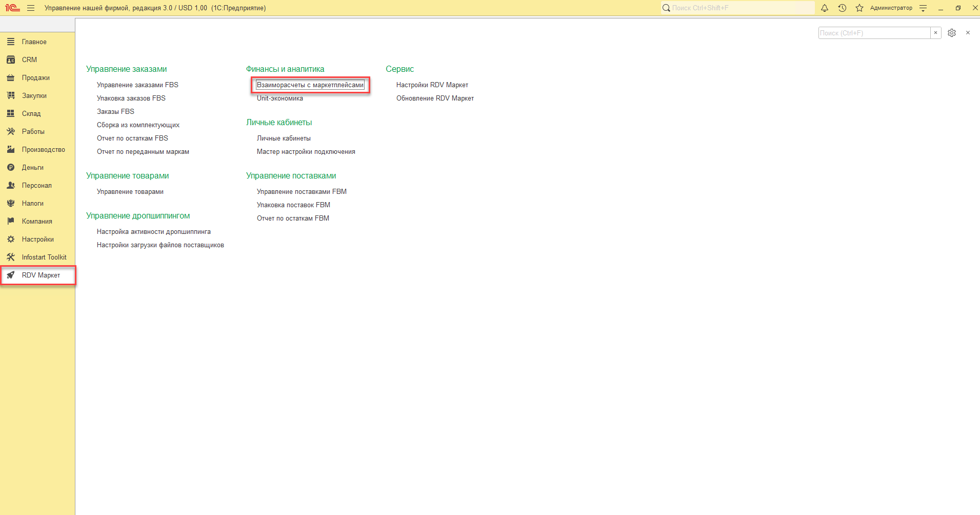The image size is (980, 515).
Task: Click the Сервис group heading
Action: (x=400, y=69)
